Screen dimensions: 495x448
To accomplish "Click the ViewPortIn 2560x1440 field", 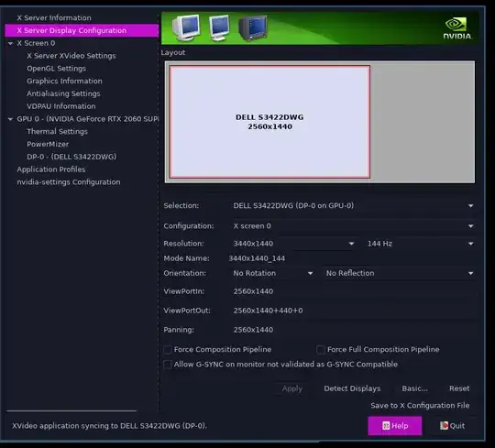I will coord(353,291).
